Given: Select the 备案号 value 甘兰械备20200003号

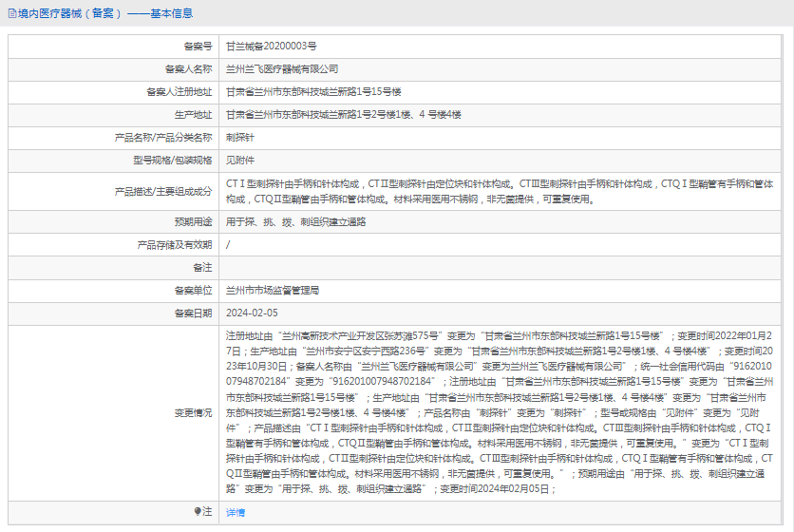Looking at the screenshot, I should coord(272,47).
